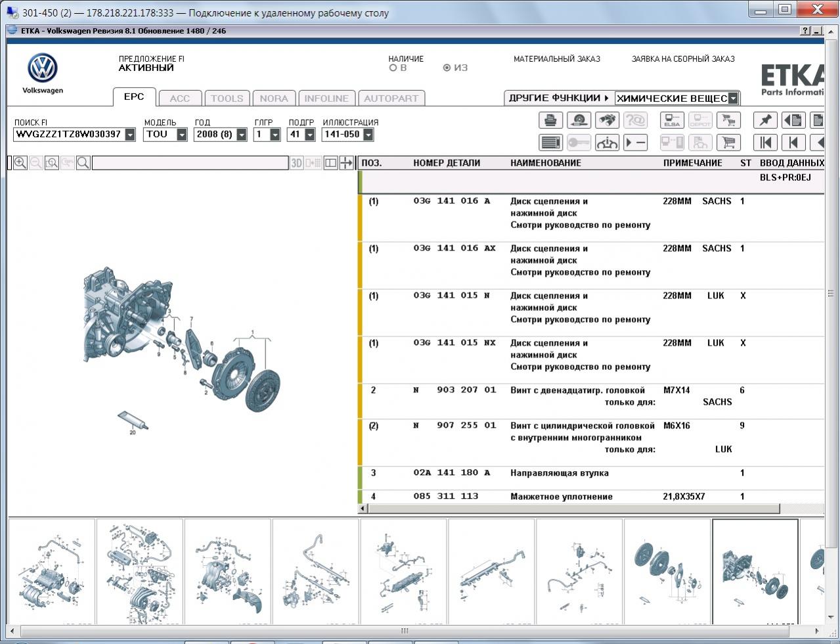Click the crosshair arrow icon beside illustration toolbar
Viewport: 840px width, 644px height.
click(346, 163)
